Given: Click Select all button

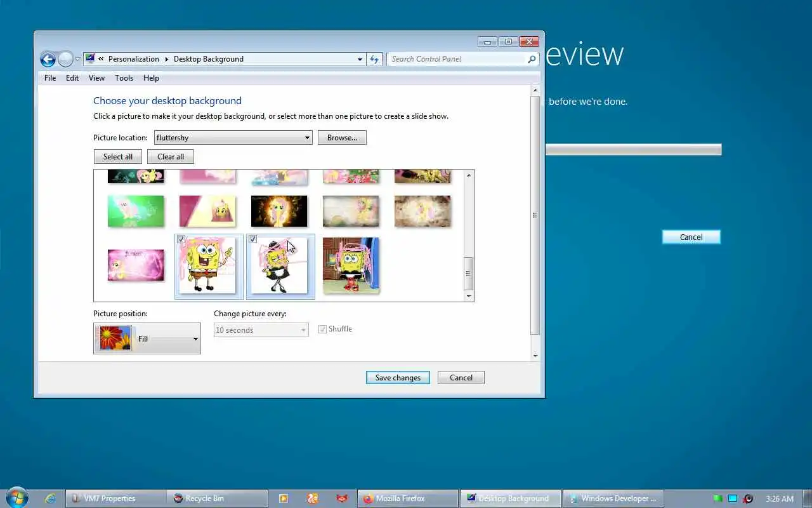Looking at the screenshot, I should coord(118,157).
